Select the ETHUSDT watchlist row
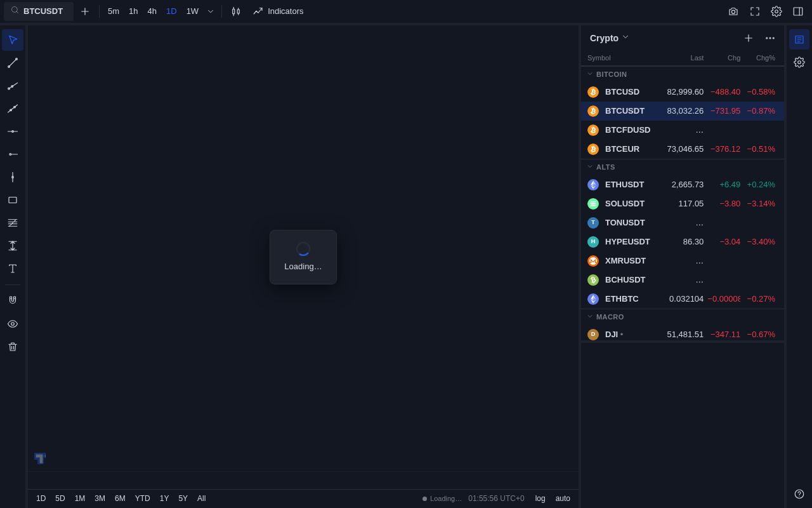 pyautogui.click(x=683, y=185)
